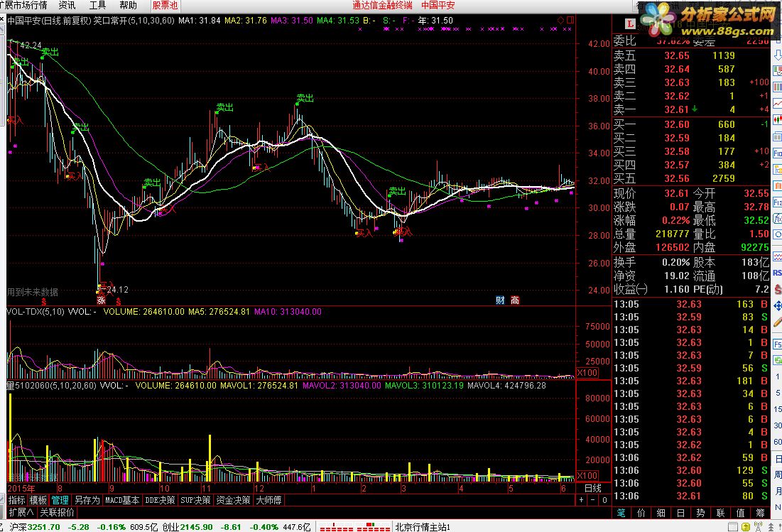Expand the 扩展∧ panel
The image size is (782, 532).
pos(21,512)
